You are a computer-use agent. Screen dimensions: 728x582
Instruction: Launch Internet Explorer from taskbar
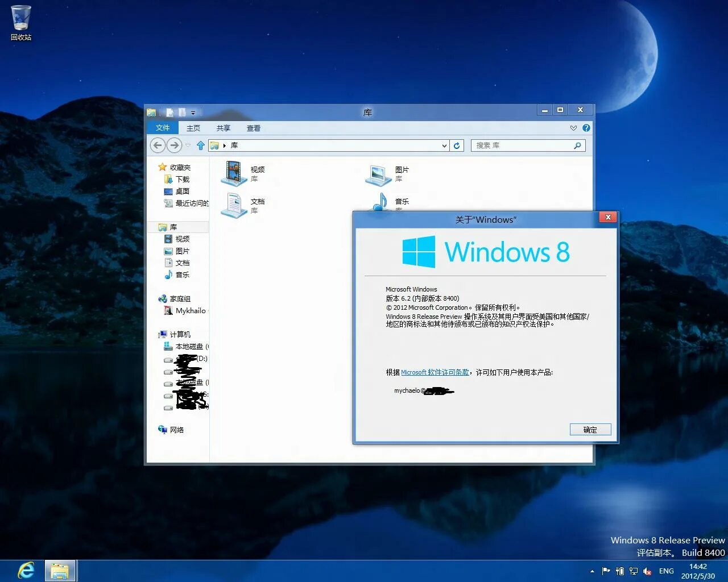coord(26,570)
